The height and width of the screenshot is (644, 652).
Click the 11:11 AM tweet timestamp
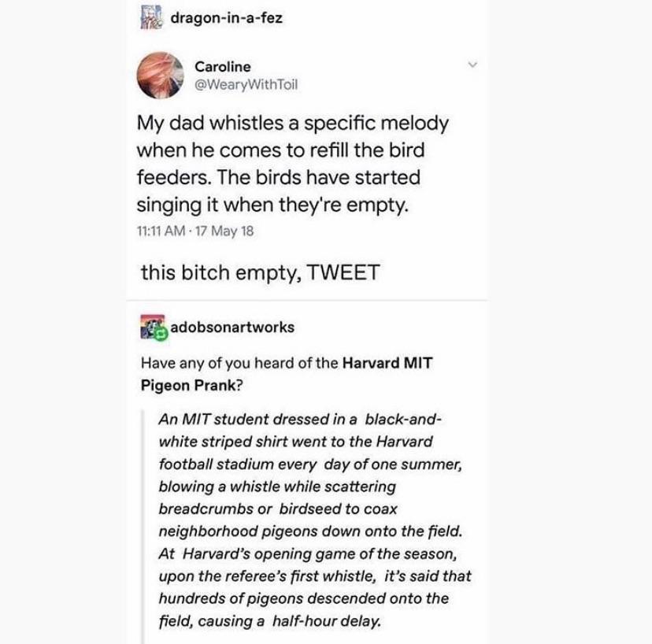[161, 233]
